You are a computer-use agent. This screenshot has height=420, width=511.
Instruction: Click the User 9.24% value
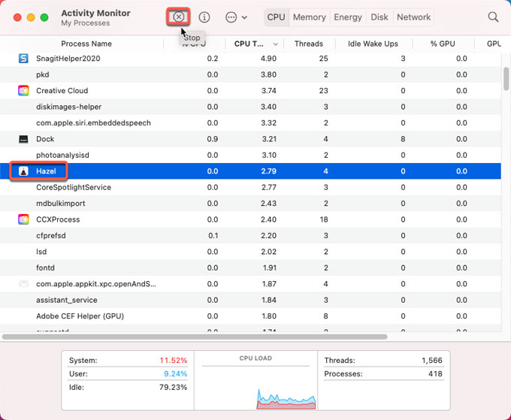175,373
